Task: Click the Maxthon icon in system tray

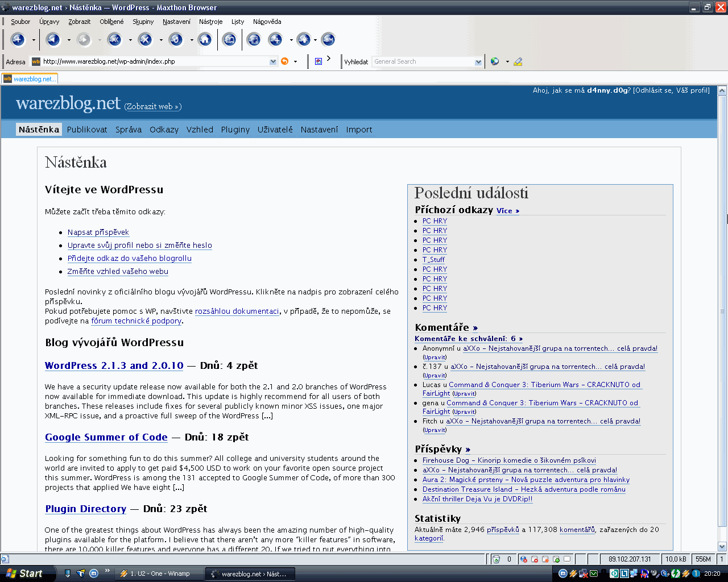Action: click(562, 573)
